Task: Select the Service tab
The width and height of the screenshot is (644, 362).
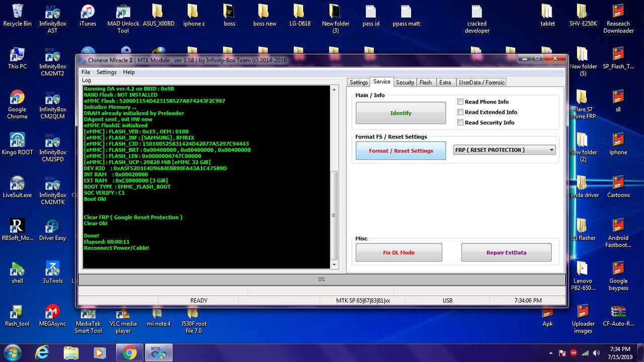Action: tap(382, 81)
